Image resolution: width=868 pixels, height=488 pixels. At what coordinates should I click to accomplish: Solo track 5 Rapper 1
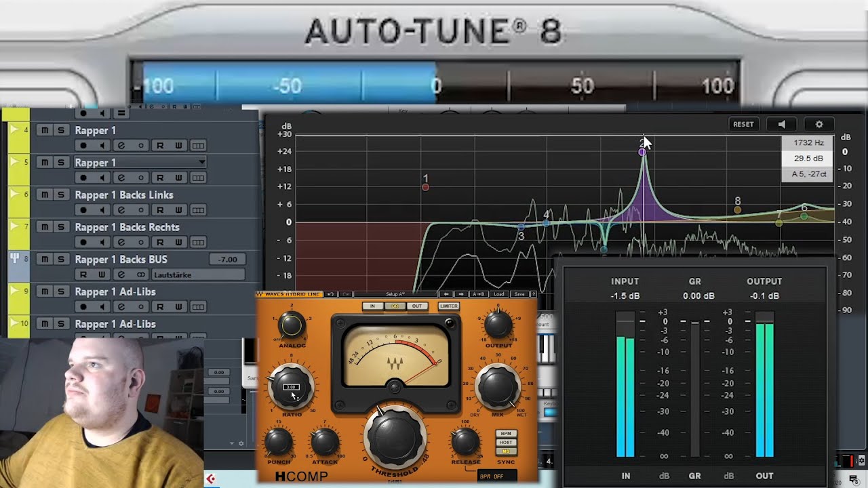click(60, 163)
